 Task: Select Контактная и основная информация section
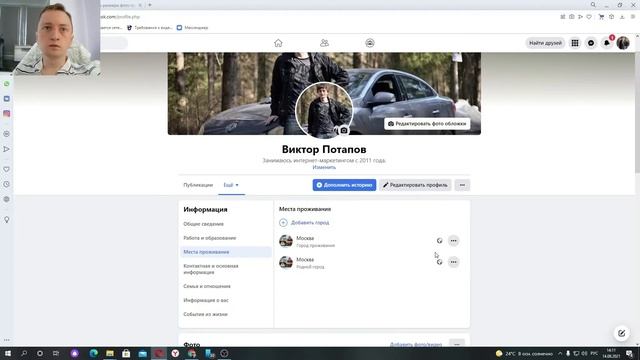[x=226, y=269]
